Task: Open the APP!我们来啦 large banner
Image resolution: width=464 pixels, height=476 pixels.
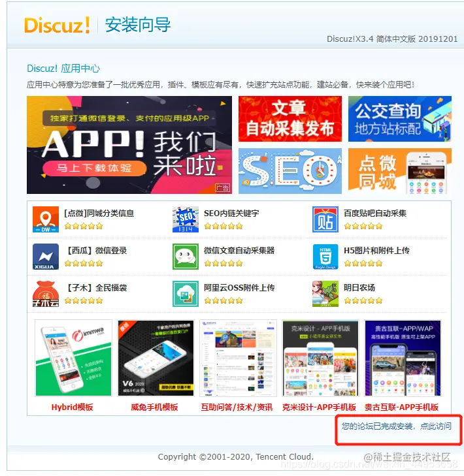Action: point(129,145)
